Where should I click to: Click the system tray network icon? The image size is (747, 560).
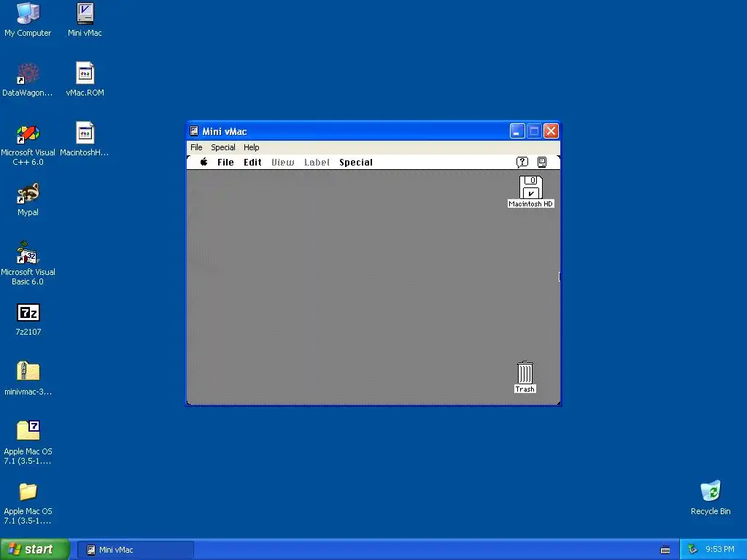692,550
